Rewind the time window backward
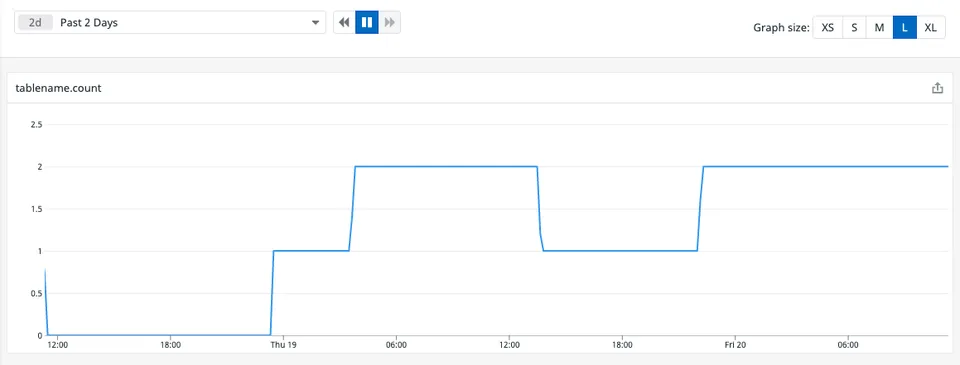 pyautogui.click(x=344, y=23)
